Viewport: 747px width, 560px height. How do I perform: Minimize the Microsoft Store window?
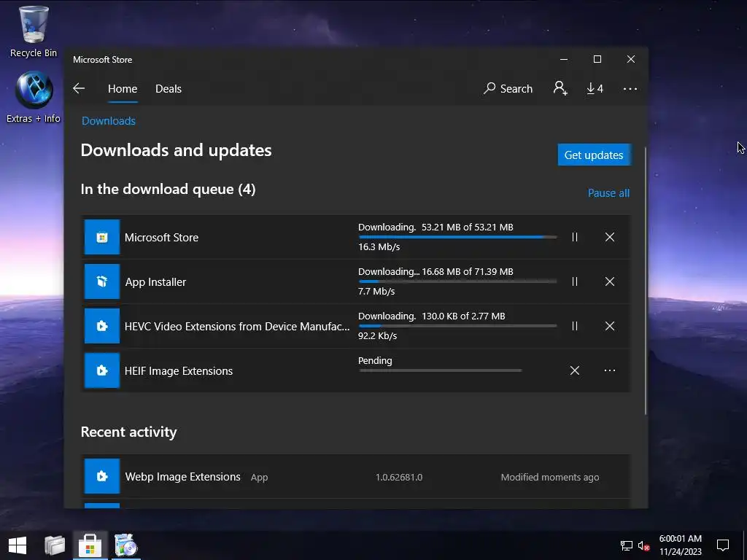click(x=564, y=59)
